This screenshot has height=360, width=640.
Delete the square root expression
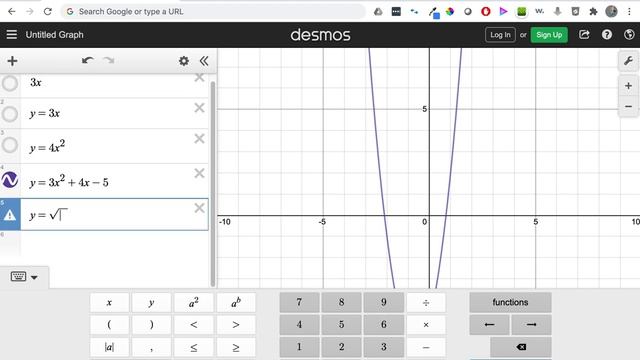[199, 208]
